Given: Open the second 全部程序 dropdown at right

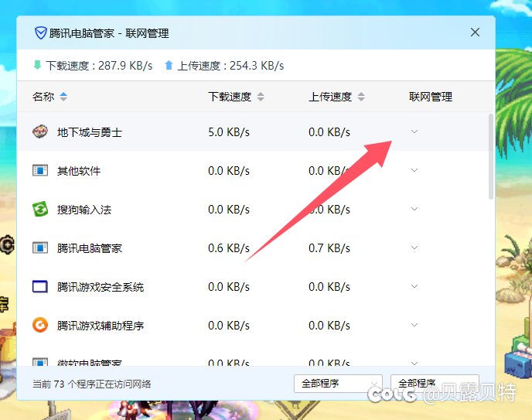Looking at the screenshot, I should 435,384.
